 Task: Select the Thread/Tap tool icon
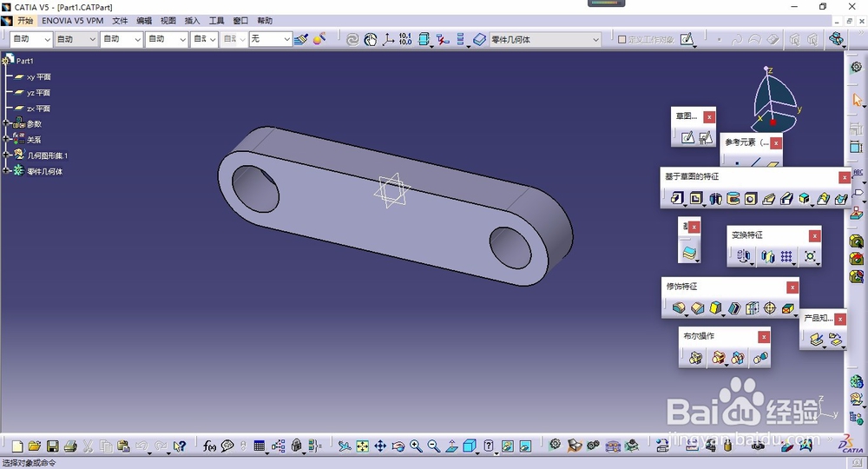(770, 307)
